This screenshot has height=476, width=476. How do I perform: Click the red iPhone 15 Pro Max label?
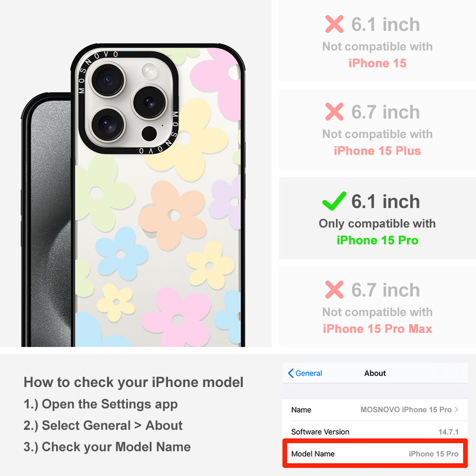pyautogui.click(x=377, y=329)
